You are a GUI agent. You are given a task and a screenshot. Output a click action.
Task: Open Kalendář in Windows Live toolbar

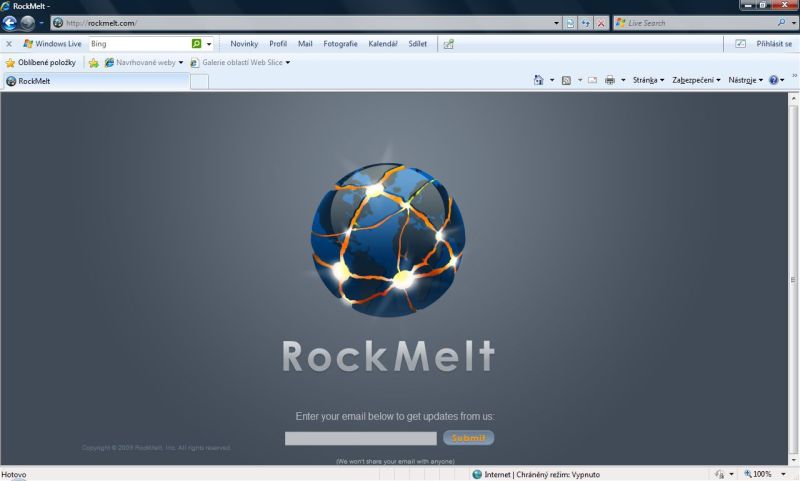(x=383, y=44)
